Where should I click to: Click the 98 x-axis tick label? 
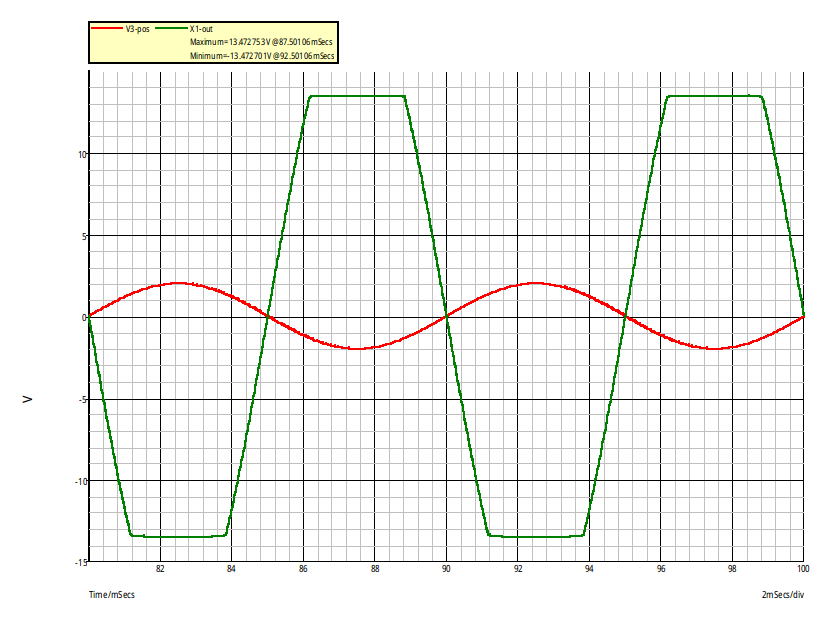click(732, 569)
